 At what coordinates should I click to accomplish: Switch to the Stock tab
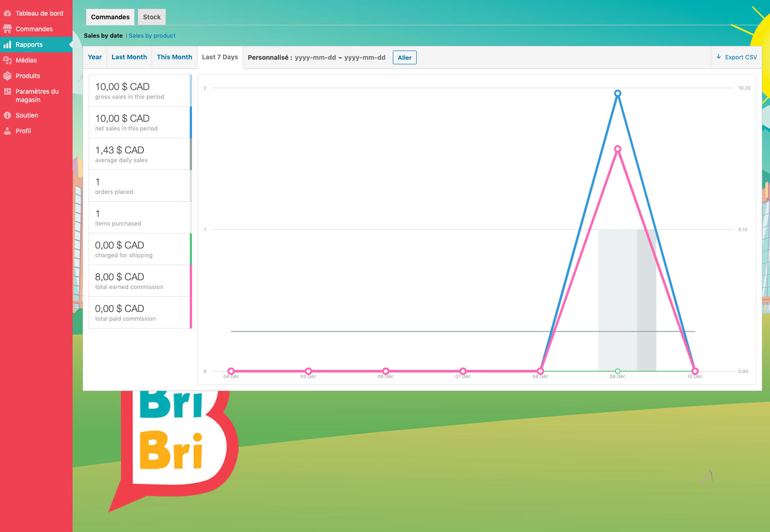[x=152, y=17]
